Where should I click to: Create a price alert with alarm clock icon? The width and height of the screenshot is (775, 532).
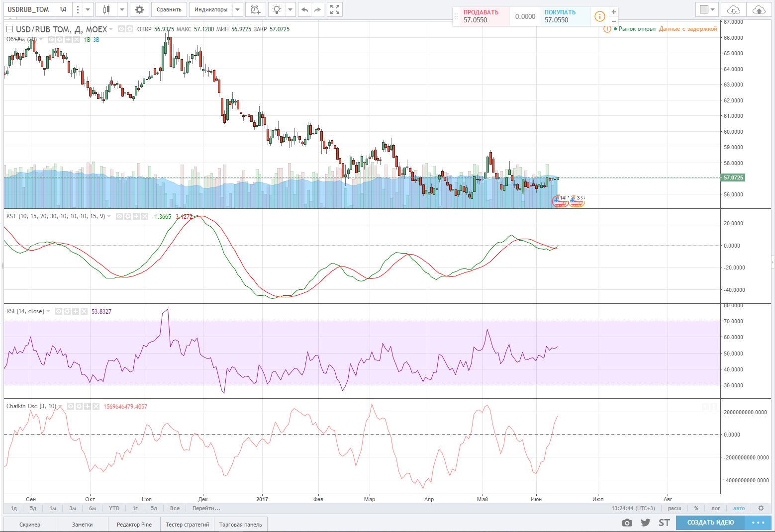pos(255,9)
